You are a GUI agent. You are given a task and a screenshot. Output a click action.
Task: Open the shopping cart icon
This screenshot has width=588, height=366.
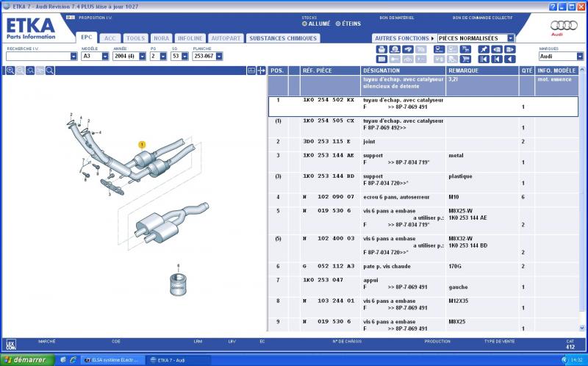[465, 60]
